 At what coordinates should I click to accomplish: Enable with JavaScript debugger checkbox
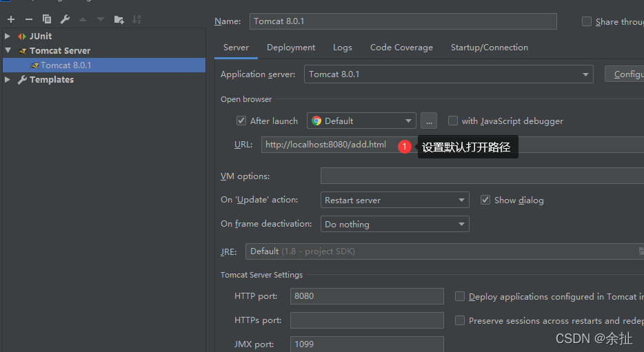click(x=452, y=121)
